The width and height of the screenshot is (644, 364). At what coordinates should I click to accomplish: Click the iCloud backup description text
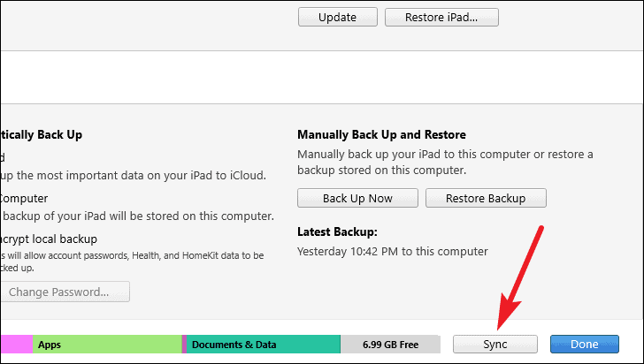tap(133, 176)
